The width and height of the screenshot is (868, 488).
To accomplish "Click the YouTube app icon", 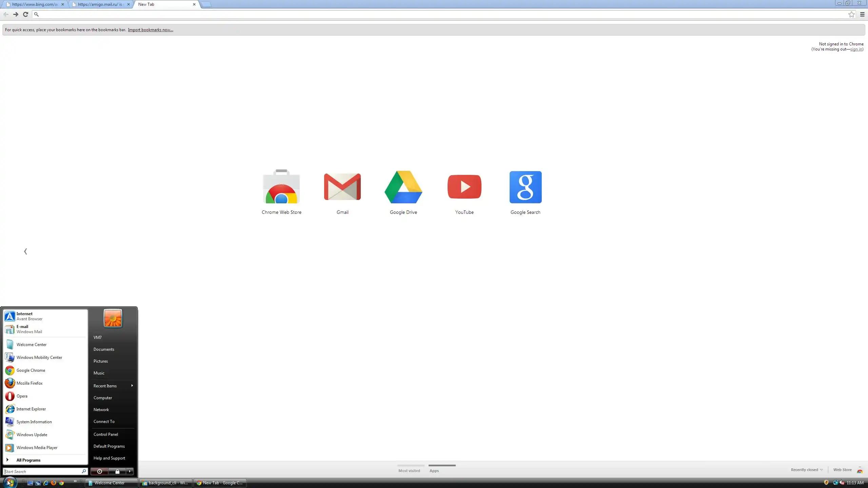I will coord(465,187).
